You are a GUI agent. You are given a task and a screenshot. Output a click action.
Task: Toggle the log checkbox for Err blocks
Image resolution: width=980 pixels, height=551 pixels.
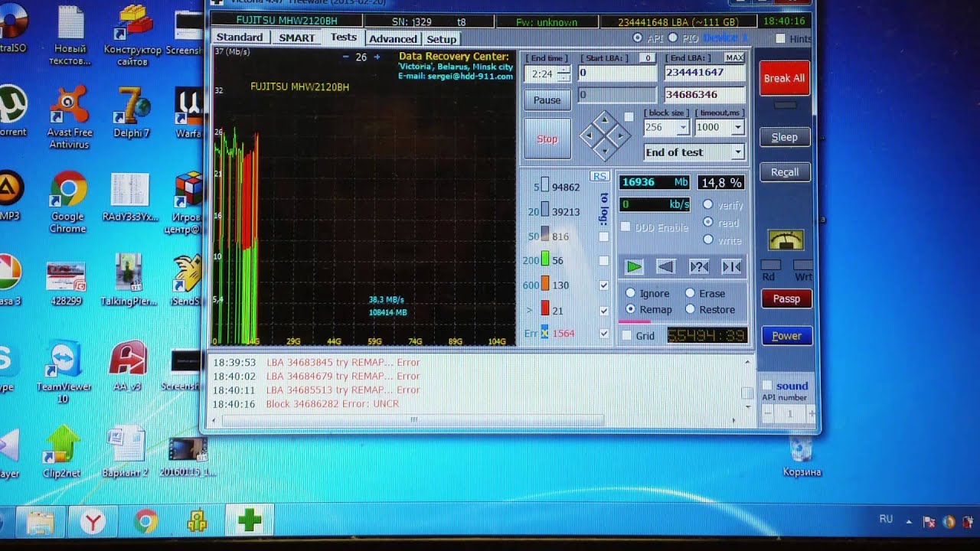click(604, 334)
